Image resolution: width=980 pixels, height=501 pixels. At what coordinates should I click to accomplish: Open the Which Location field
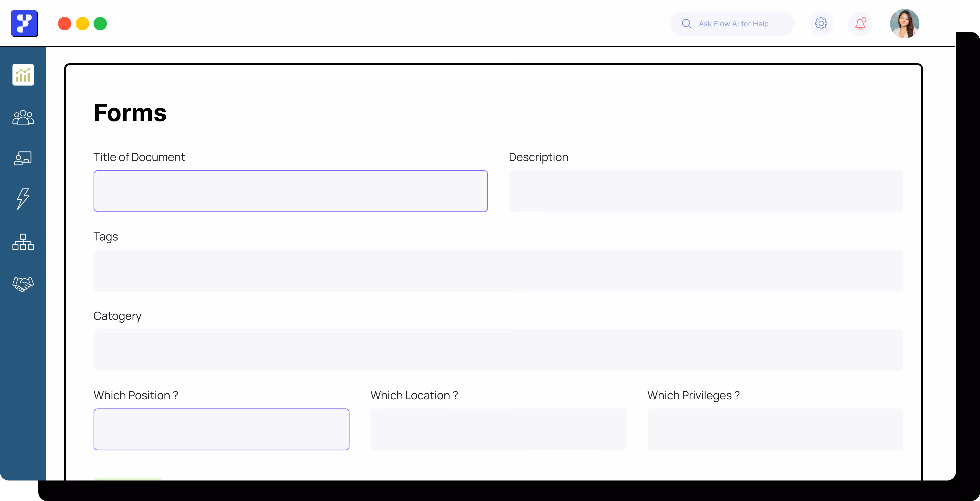tap(498, 429)
